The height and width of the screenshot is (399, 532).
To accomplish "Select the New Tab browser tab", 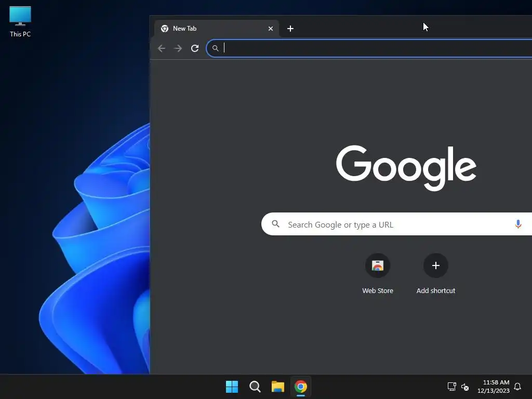I will click(217, 29).
